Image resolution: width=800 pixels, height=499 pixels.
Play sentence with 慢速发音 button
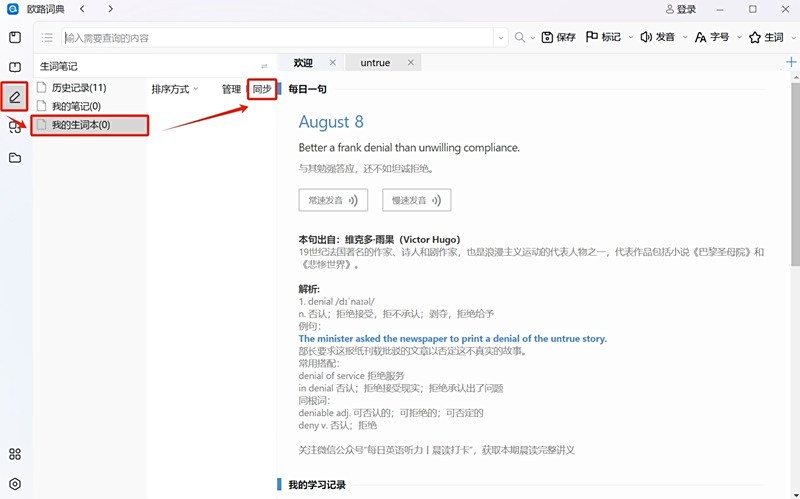tap(417, 200)
